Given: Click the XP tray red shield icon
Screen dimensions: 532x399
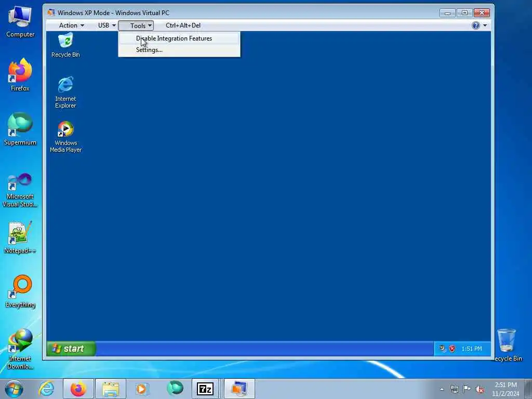Looking at the screenshot, I should pyautogui.click(x=453, y=349).
